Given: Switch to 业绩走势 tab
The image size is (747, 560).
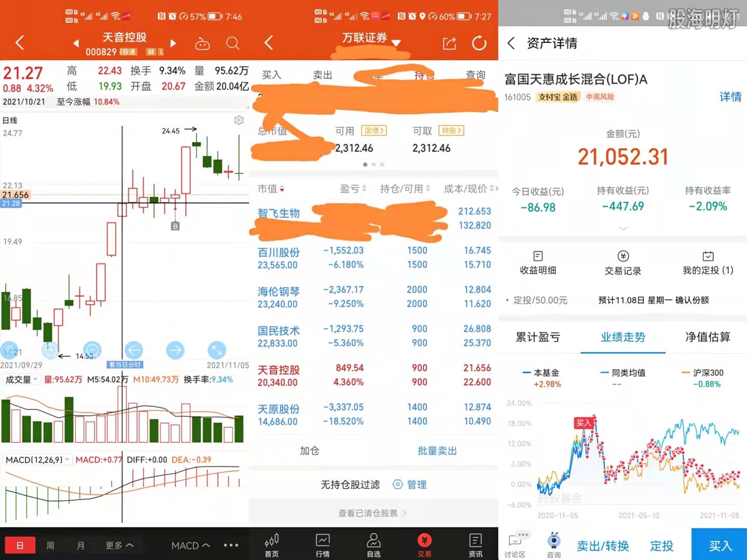Looking at the screenshot, I should click(623, 337).
